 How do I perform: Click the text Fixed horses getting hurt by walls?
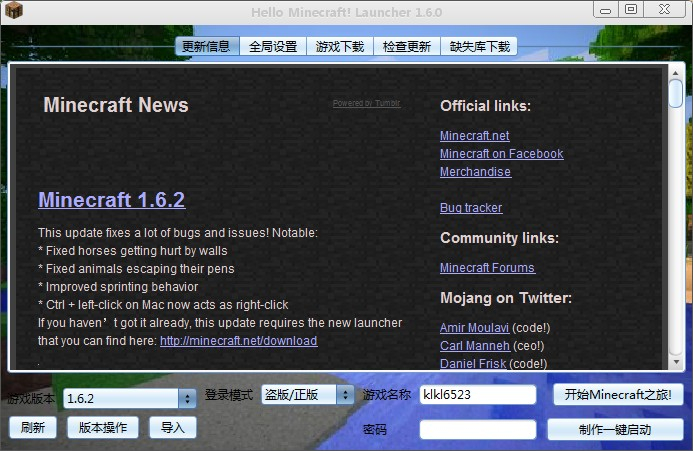point(137,251)
